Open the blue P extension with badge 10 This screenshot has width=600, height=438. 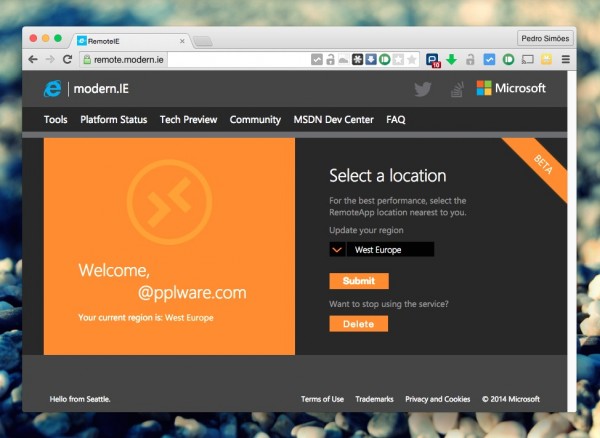pos(433,60)
